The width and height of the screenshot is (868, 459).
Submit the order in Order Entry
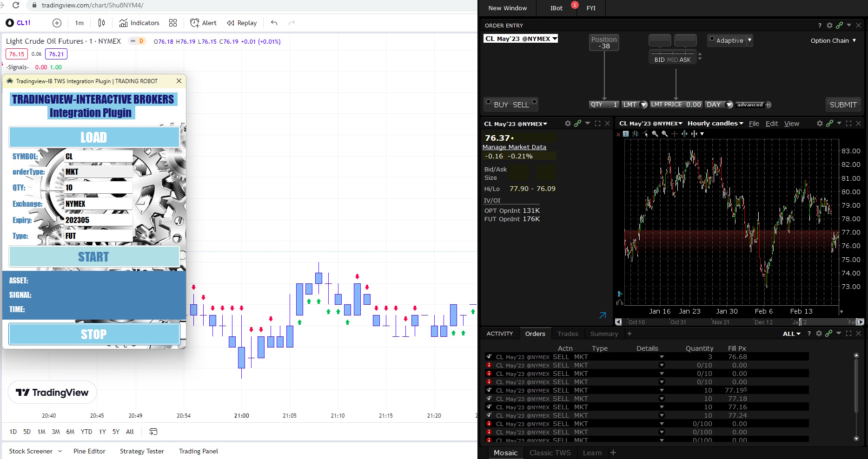[x=843, y=105]
